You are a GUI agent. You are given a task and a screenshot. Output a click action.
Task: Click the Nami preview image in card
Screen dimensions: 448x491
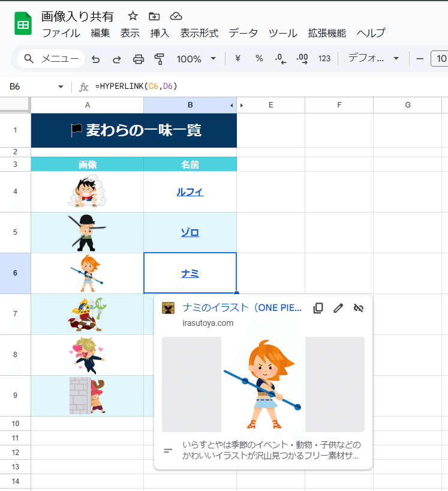click(263, 385)
